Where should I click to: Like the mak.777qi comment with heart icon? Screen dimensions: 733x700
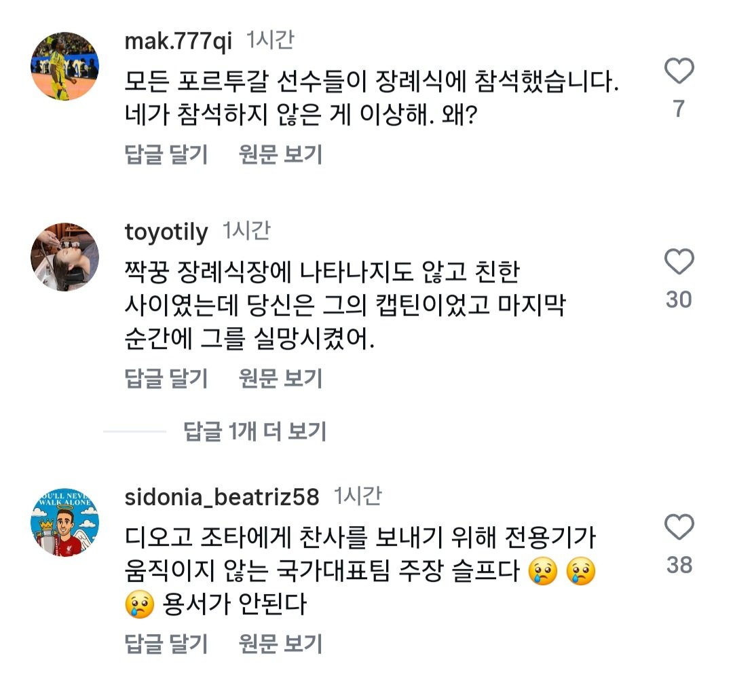(x=679, y=71)
